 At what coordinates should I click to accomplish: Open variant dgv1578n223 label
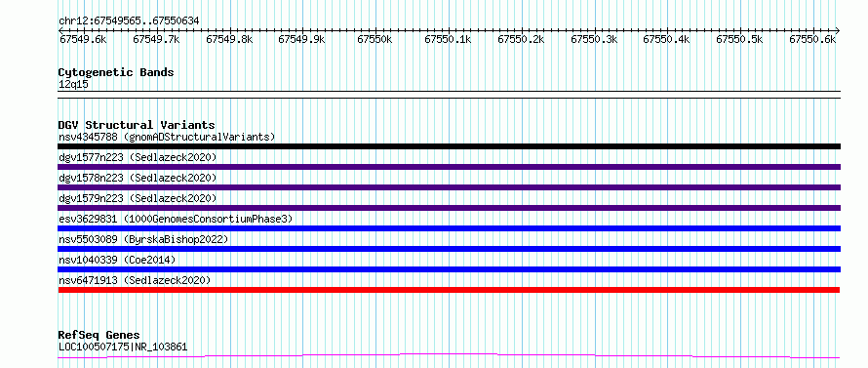coord(138,178)
